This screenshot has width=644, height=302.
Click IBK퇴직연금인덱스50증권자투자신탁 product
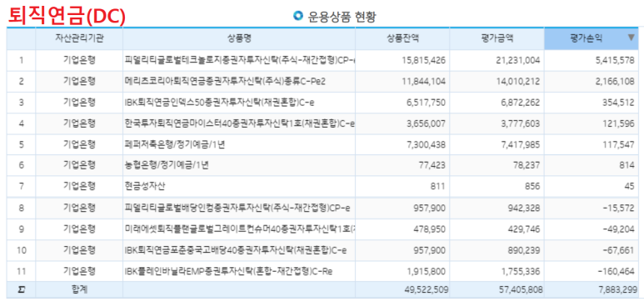(x=220, y=103)
